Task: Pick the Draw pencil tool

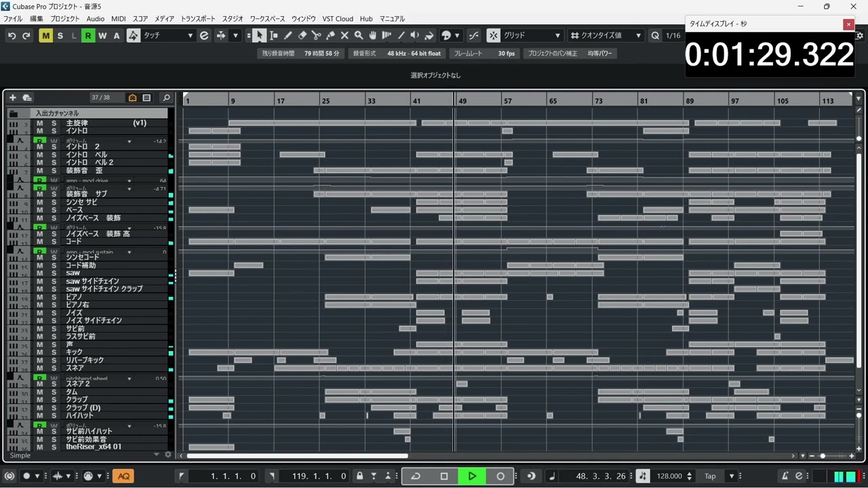Action: [288, 35]
